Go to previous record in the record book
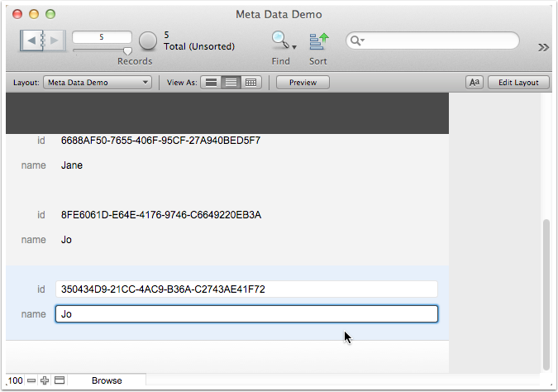 click(32, 40)
